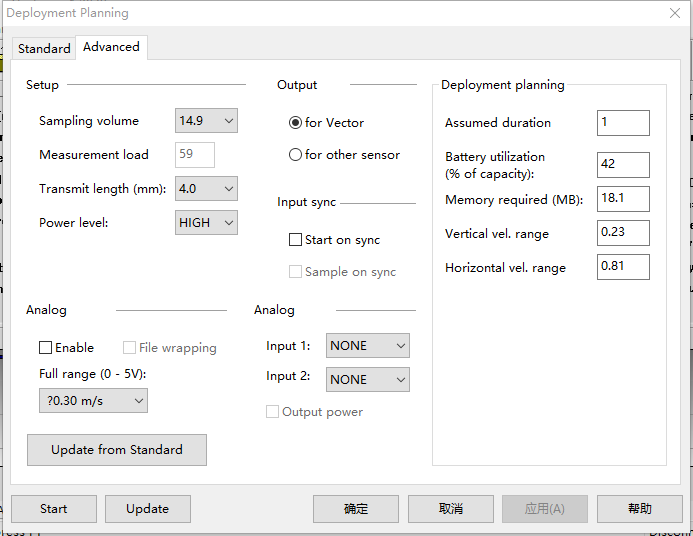Click the Memory required field
This screenshot has width=693, height=536.
[x=623, y=199]
